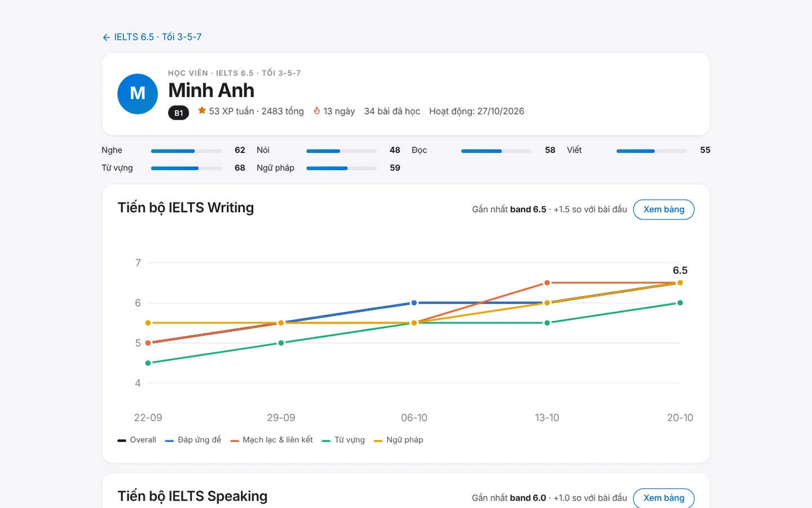Click the B1 level badge

[x=178, y=113]
